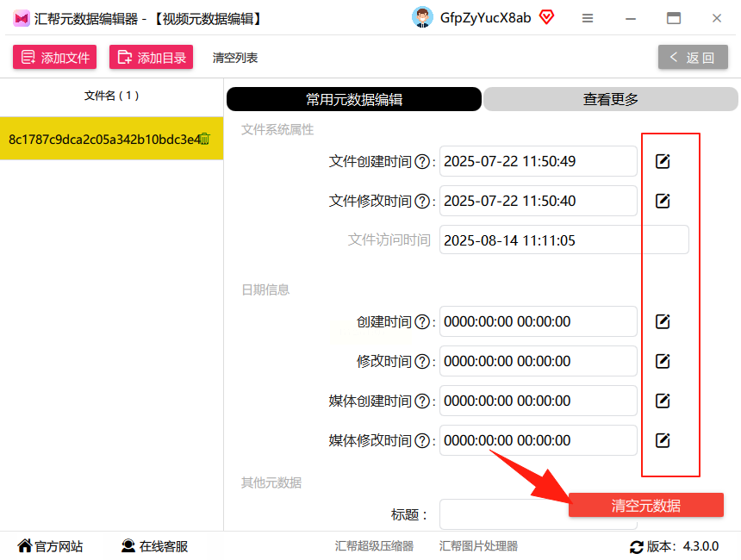Click the VIP diamond badge icon
741x560 pixels.
547,17
